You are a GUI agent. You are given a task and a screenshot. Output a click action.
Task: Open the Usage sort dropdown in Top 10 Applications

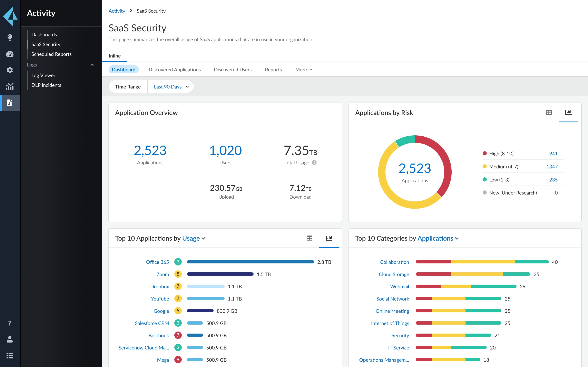click(x=193, y=238)
